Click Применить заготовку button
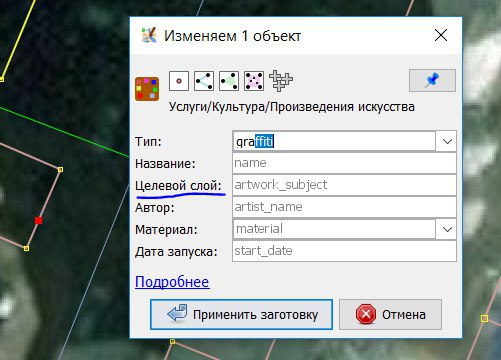 (241, 314)
